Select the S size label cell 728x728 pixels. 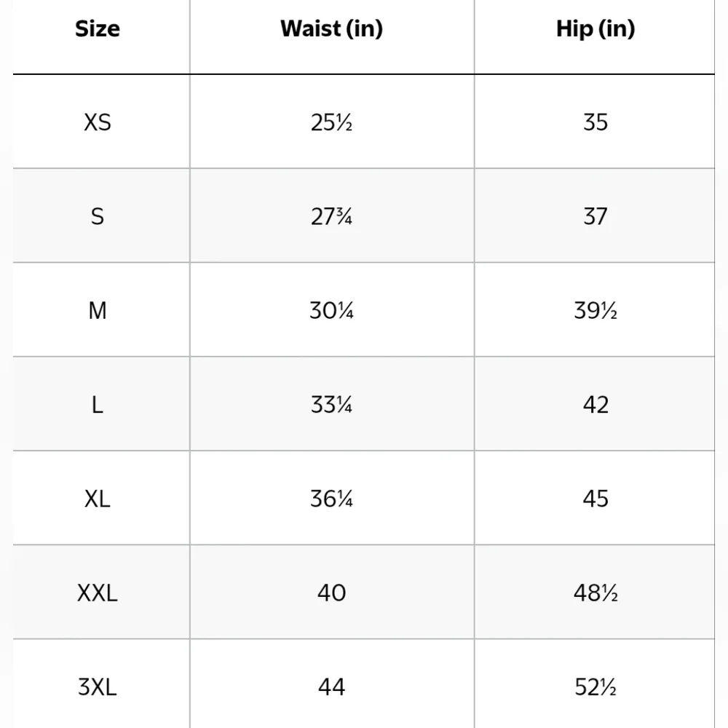98,216
